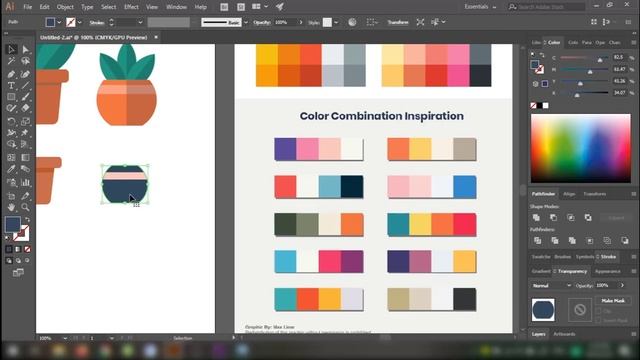Pick a color from the spectrum ramp
Image resolution: width=640 pixels, height=360 pixels.
580,149
